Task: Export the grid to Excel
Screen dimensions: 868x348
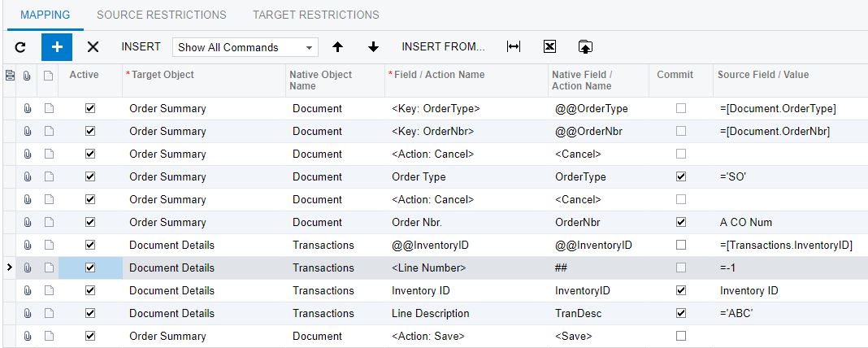Action: (549, 47)
